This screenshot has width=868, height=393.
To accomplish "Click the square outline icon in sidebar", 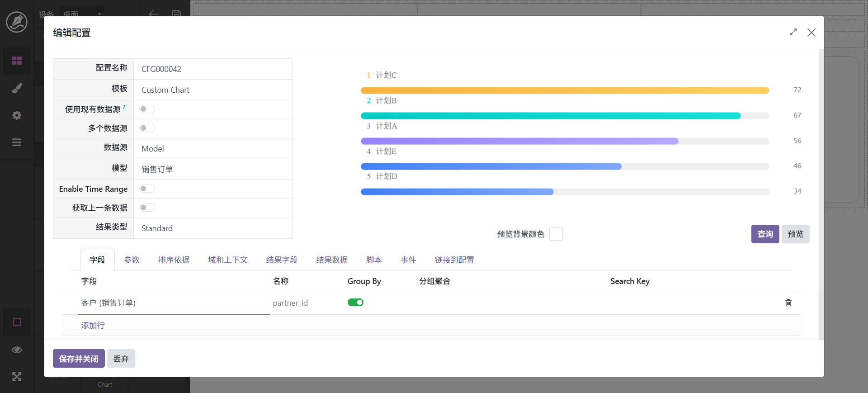I will click(17, 322).
